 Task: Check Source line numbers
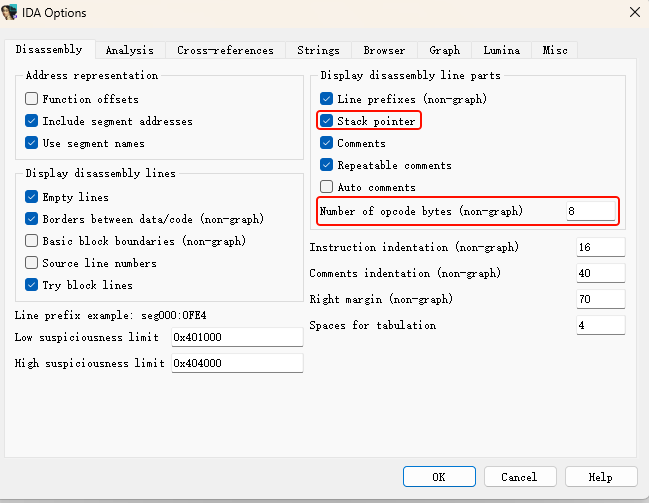[x=31, y=262]
